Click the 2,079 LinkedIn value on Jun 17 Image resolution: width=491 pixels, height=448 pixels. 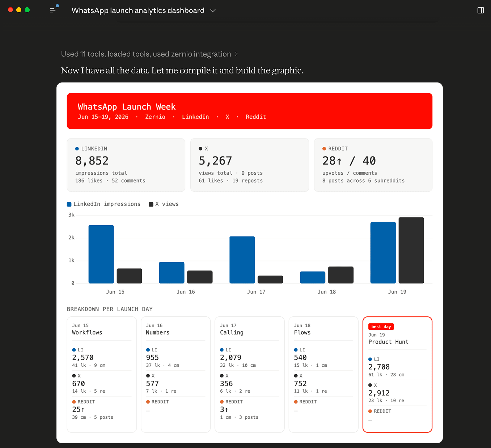pos(230,358)
